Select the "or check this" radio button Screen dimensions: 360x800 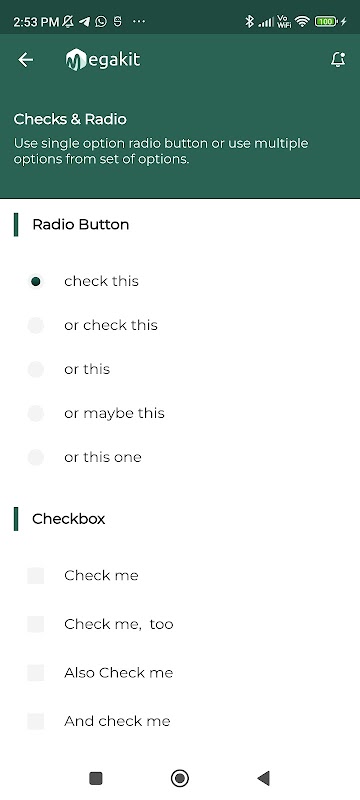[x=36, y=325]
